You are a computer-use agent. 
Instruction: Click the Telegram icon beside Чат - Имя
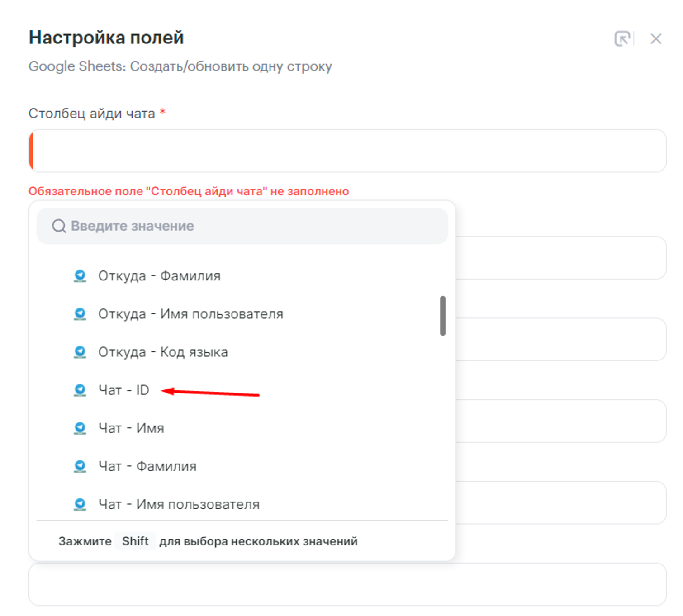(80, 428)
